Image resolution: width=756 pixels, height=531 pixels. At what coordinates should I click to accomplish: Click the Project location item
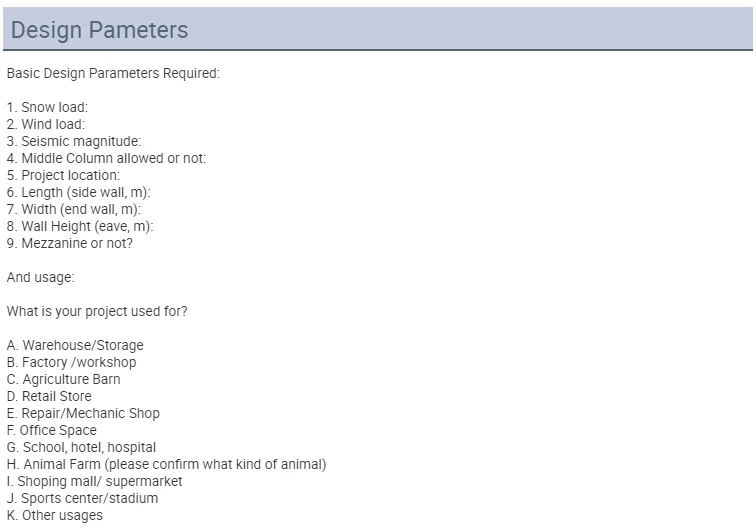[x=63, y=175]
